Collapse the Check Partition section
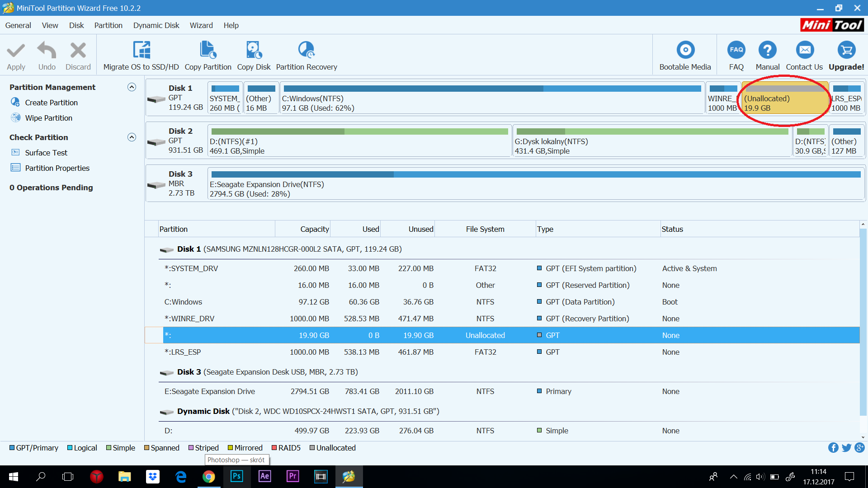 click(132, 137)
